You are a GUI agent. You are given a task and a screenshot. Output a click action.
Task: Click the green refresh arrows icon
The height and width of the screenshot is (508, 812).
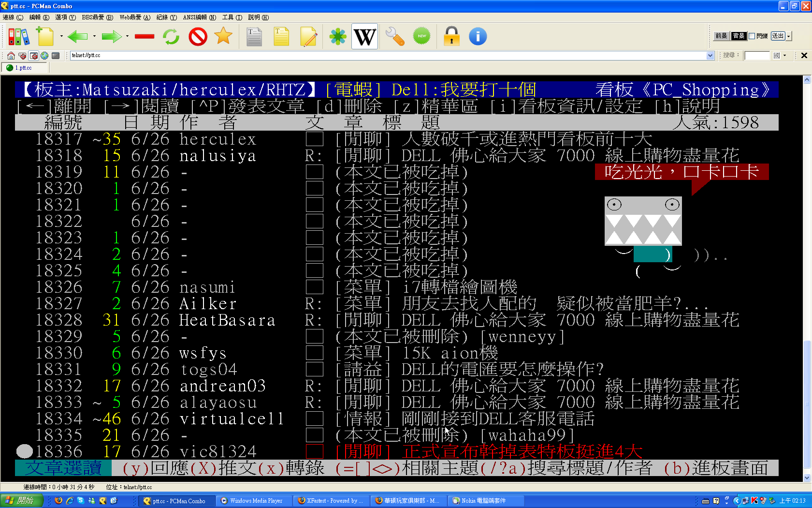coord(171,37)
